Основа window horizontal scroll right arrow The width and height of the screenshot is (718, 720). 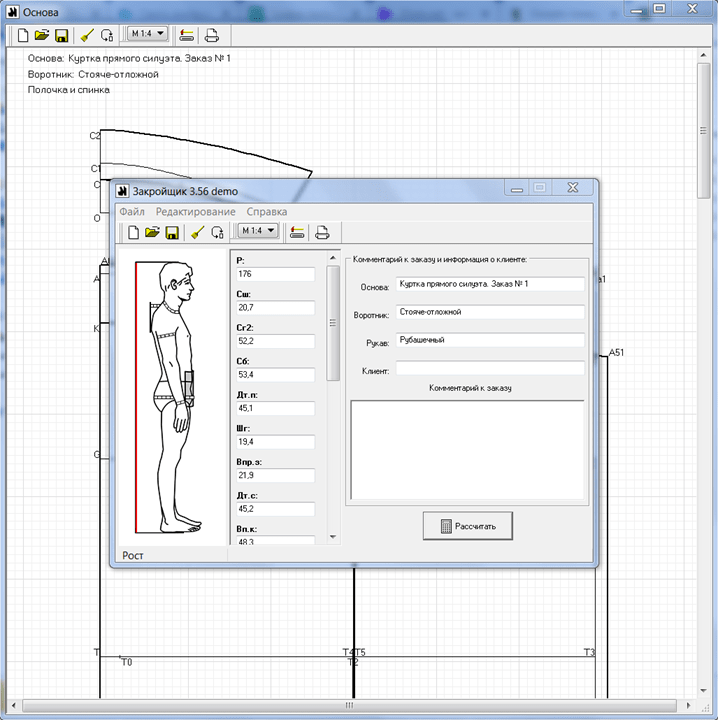[x=688, y=705]
